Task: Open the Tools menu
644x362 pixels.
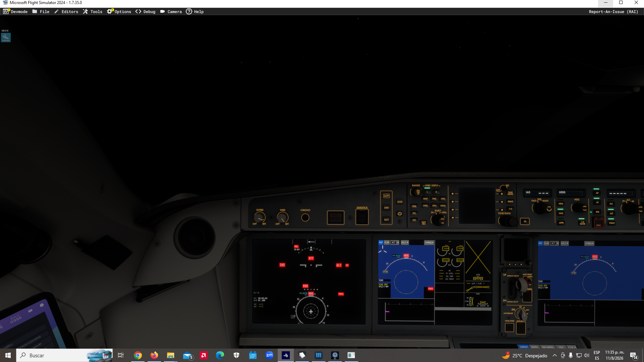Action: point(93,11)
